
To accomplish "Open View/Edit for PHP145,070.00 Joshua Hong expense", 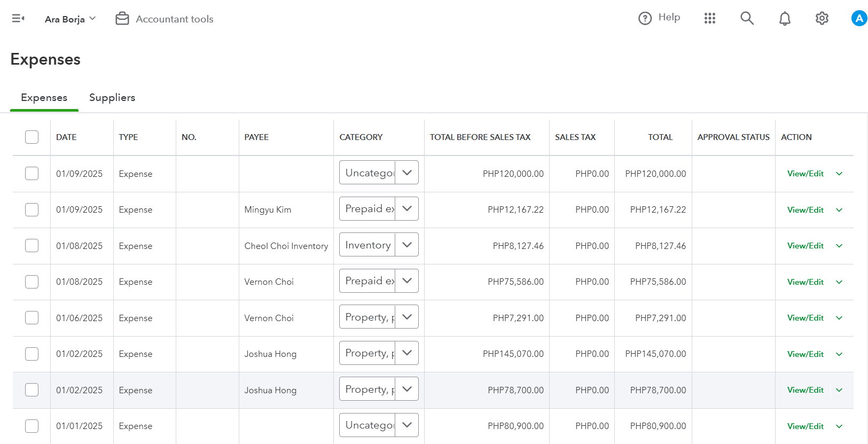I will (805, 354).
